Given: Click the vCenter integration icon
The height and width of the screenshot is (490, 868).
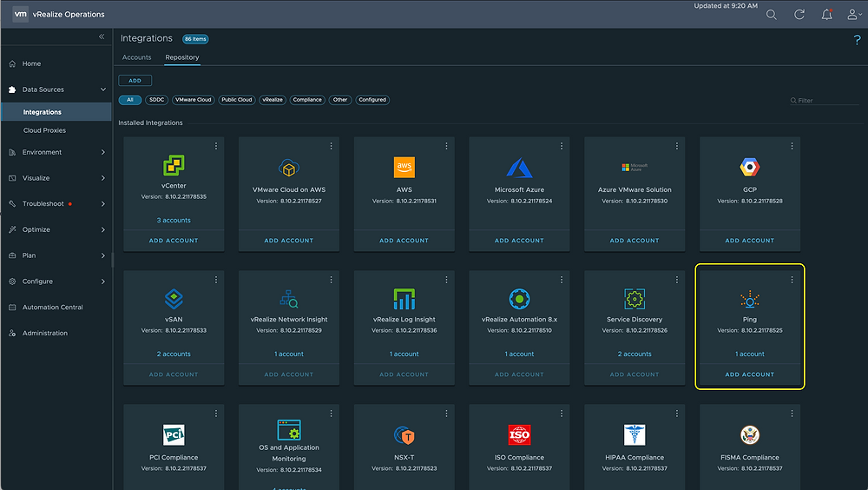Looking at the screenshot, I should pos(174,165).
